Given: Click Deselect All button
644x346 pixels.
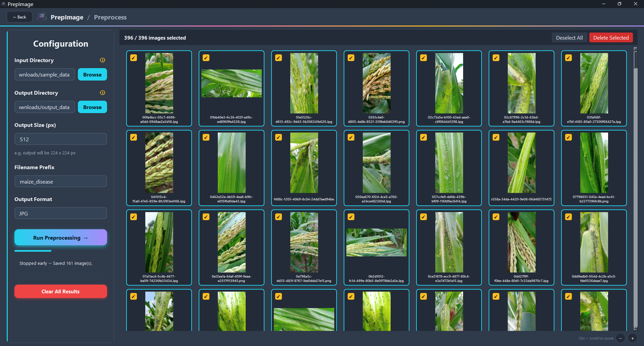Looking at the screenshot, I should (569, 38).
